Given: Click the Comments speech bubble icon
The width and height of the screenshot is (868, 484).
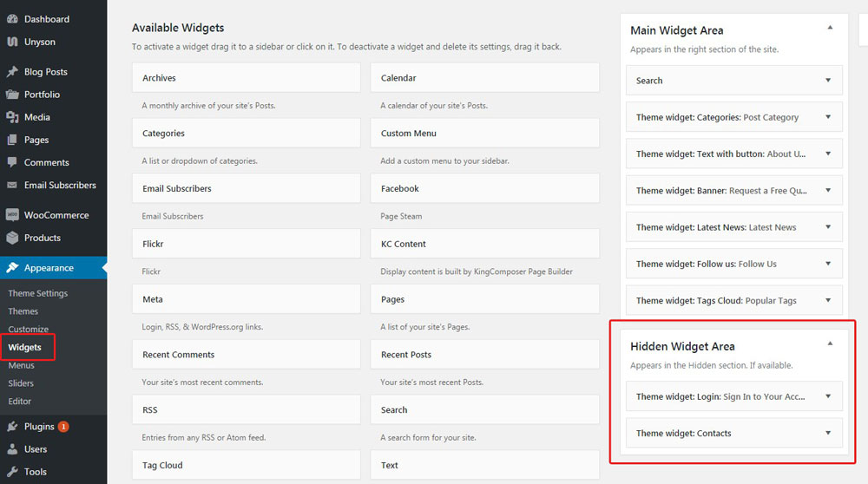Looking at the screenshot, I should (12, 162).
